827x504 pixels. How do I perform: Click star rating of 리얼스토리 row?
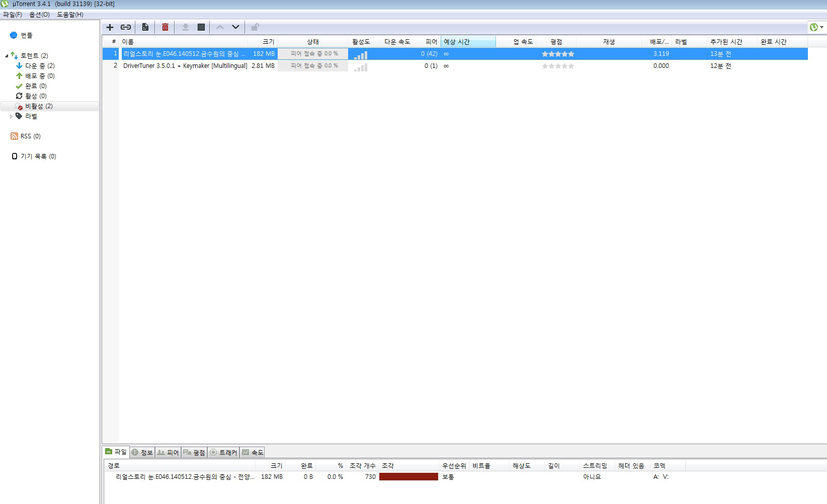pyautogui.click(x=558, y=54)
